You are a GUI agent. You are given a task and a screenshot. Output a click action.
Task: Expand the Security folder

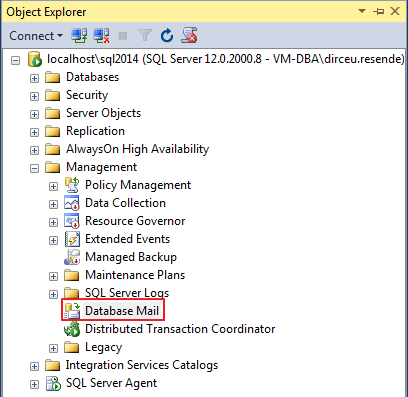coord(34,96)
